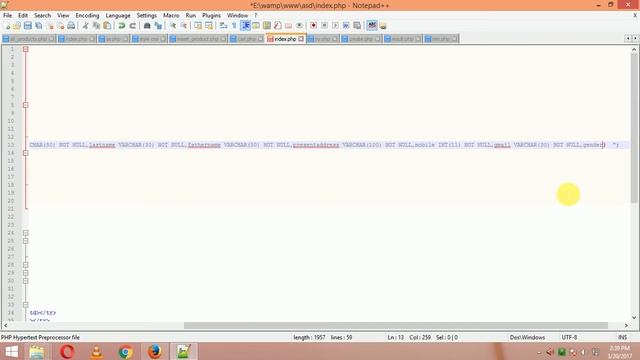Switch to the insert_product.php tab
The image size is (640, 360).
point(198,39)
